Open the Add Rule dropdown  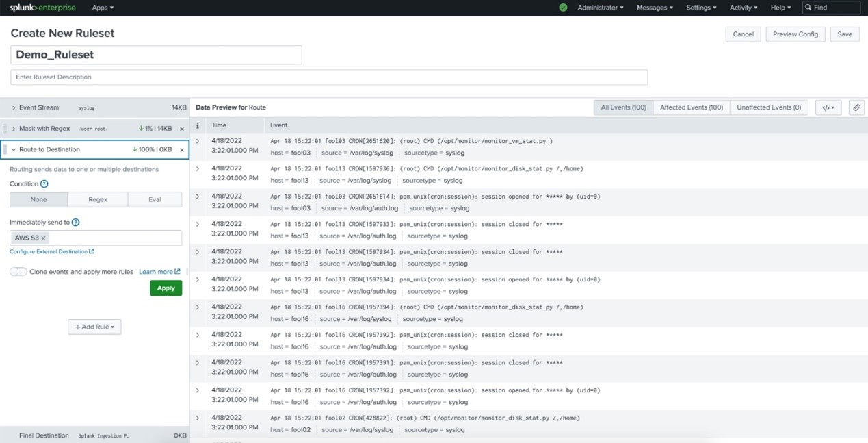(x=94, y=327)
